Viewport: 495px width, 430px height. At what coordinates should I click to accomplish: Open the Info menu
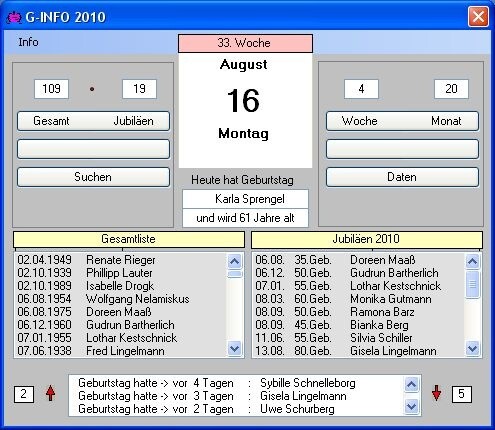point(28,42)
